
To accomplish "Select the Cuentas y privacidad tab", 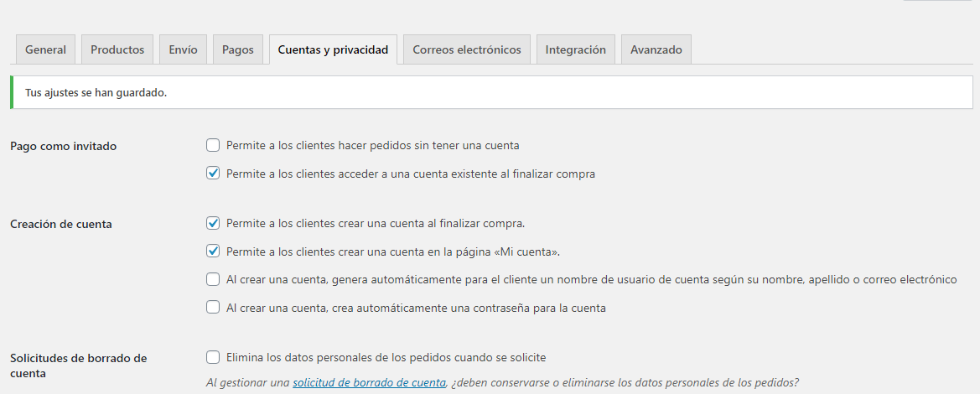I will pyautogui.click(x=333, y=49).
